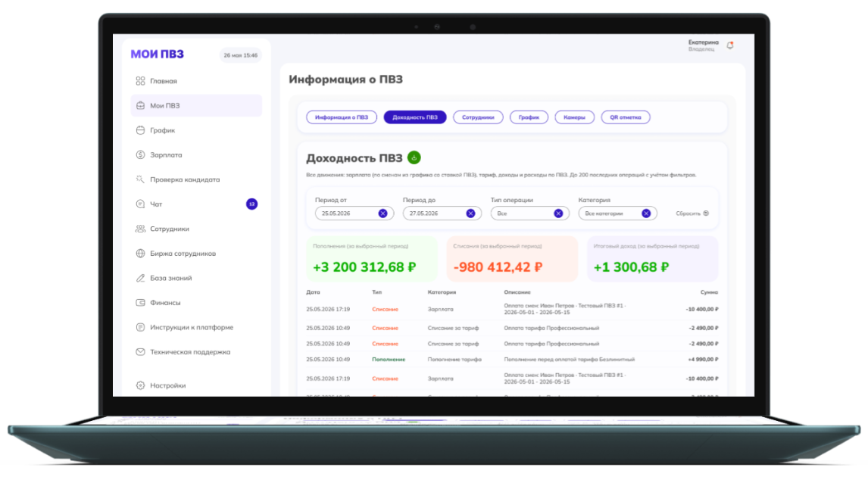Click the Биржа сотрудников globe icon
The width and height of the screenshot is (868, 480).
141,253
